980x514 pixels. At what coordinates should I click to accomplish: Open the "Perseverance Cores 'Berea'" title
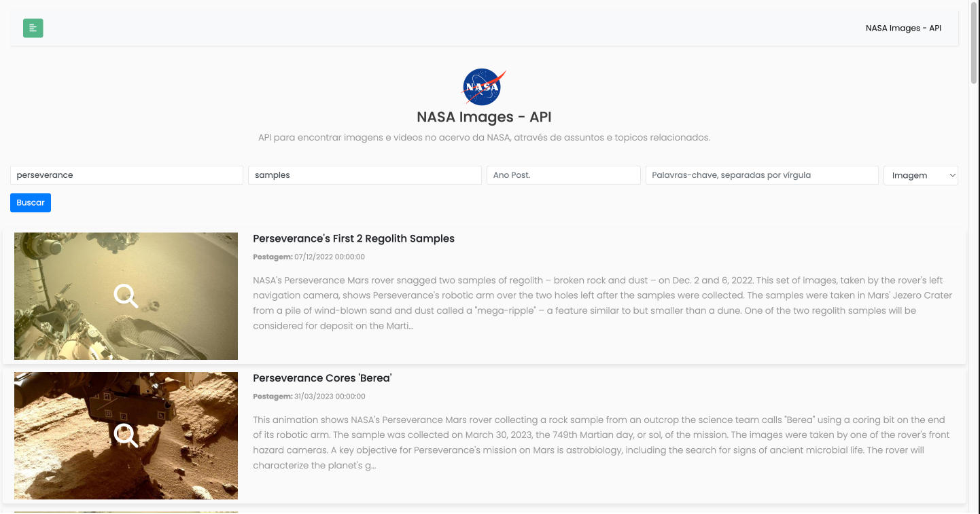click(322, 378)
